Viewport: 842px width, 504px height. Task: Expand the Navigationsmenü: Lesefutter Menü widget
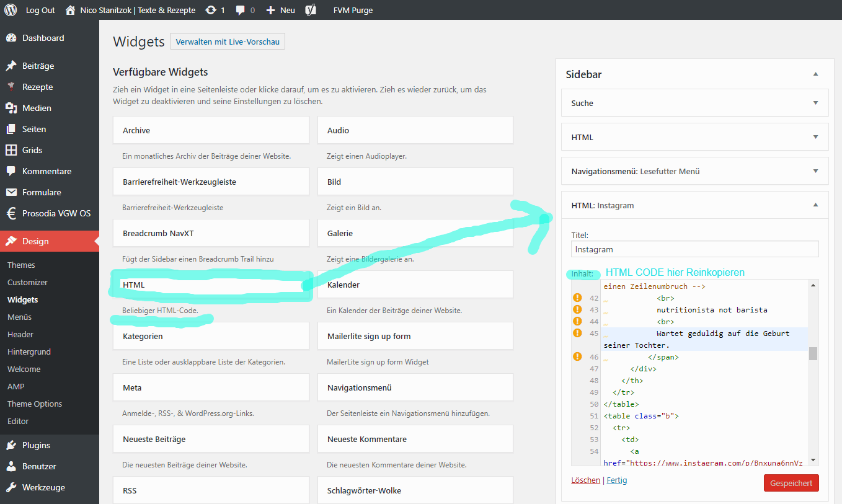815,171
